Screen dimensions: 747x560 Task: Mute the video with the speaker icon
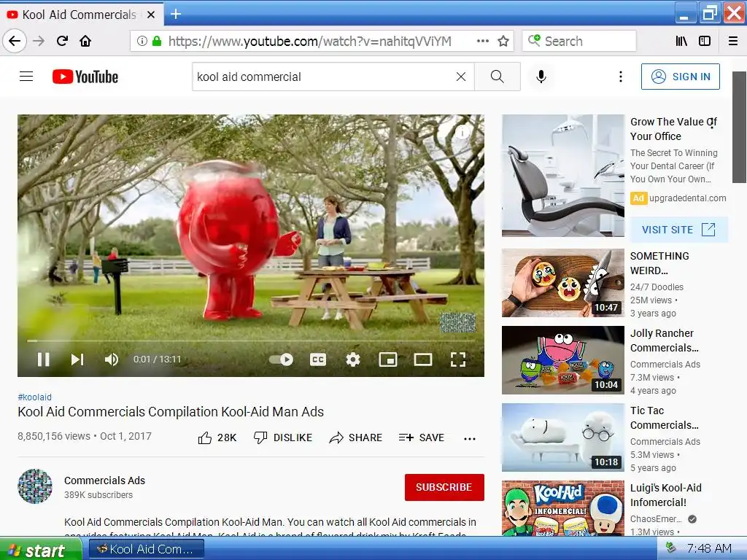(x=111, y=359)
